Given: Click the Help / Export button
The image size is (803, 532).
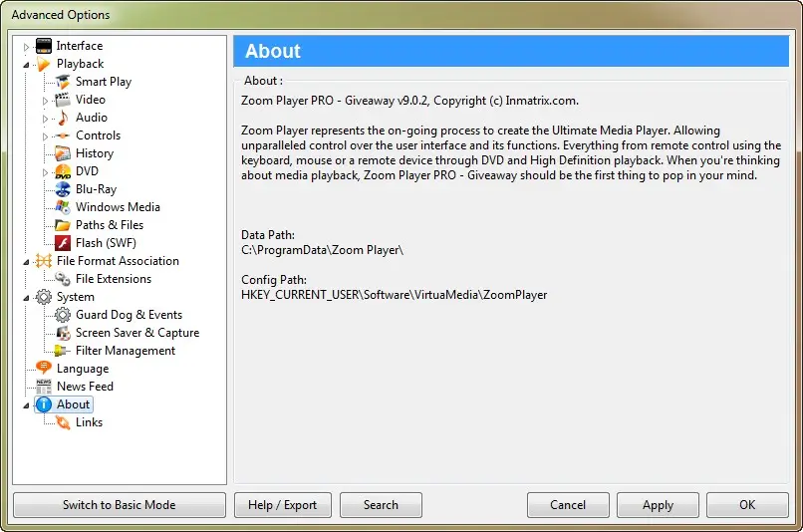Looking at the screenshot, I should (x=283, y=505).
